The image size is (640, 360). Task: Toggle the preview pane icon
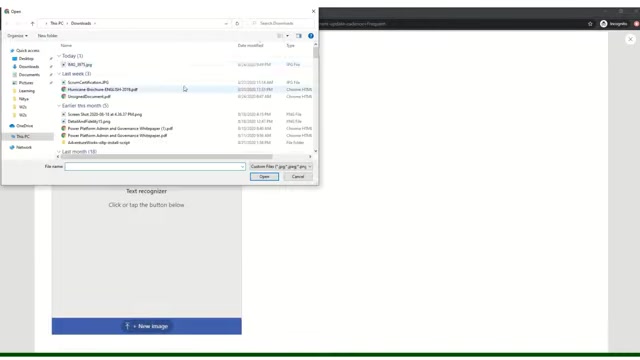[x=299, y=36]
